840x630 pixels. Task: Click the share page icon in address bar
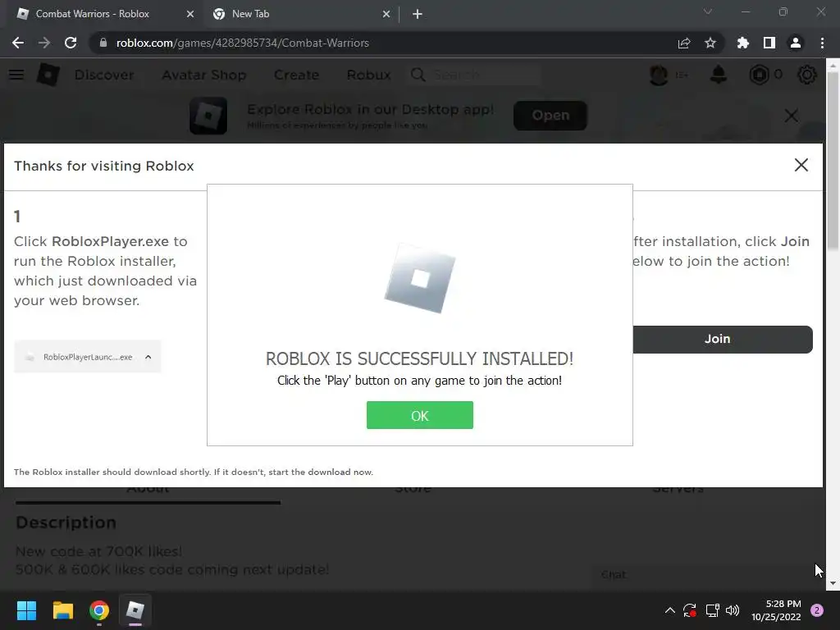point(684,43)
